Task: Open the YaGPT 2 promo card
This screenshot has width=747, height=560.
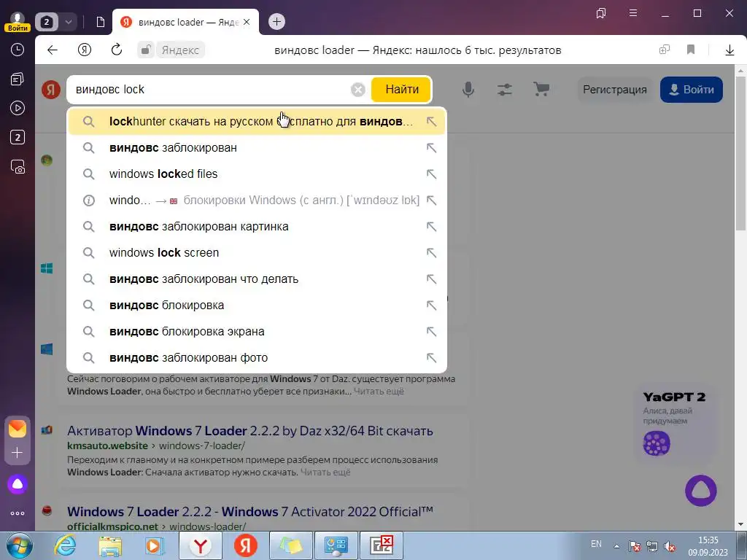Action: pyautogui.click(x=675, y=423)
